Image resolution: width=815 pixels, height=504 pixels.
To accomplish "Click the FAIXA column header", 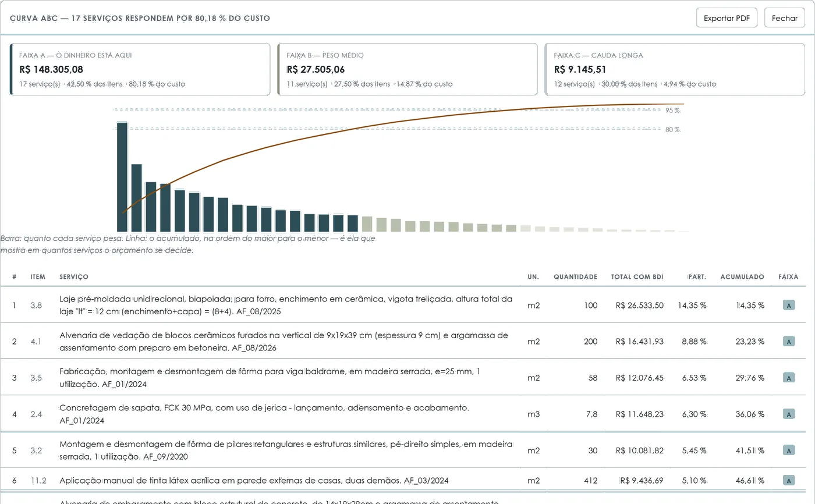I will [788, 277].
